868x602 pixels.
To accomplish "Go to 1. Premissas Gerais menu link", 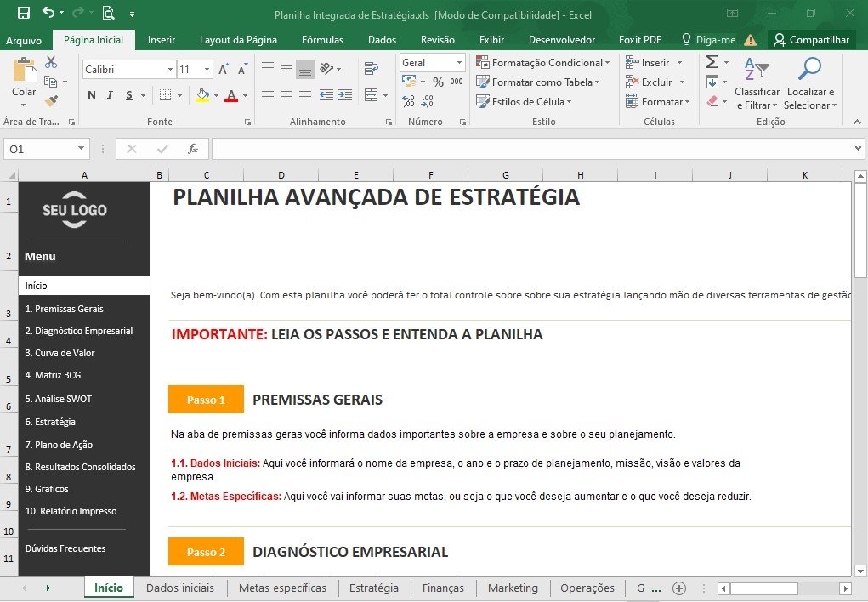I will tap(65, 309).
